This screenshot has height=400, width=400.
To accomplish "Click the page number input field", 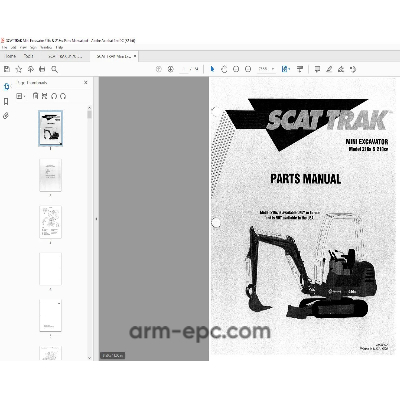I will point(184,69).
